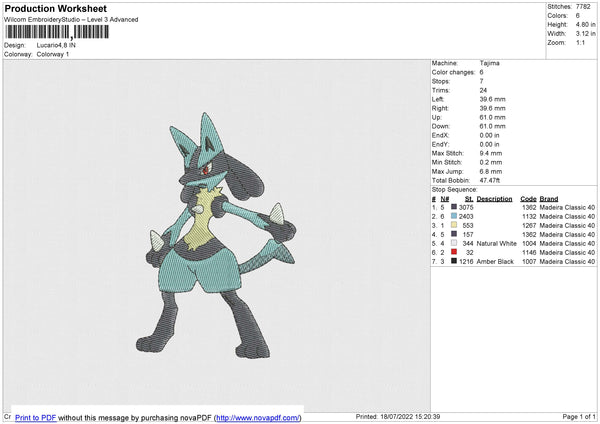Select the Trims value 24
600x424 pixels.
point(483,90)
